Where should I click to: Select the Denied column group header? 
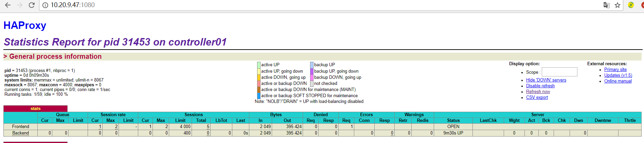[321, 114]
